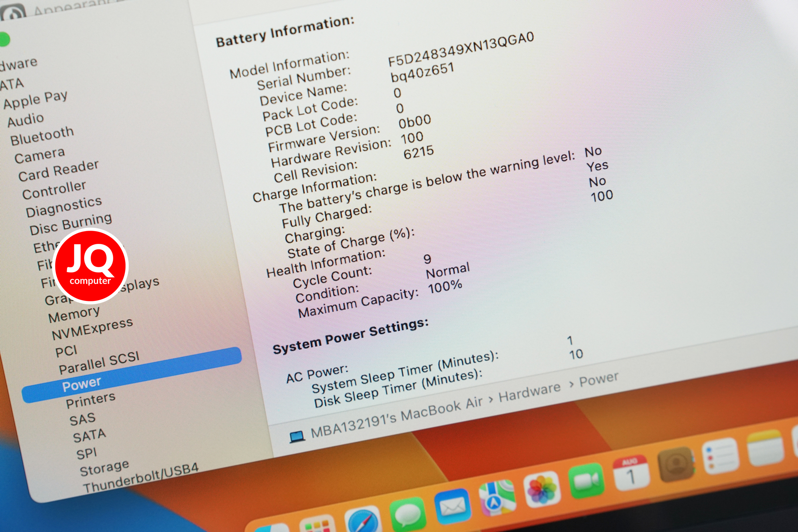Select Controller in the sidebar
This screenshot has height=532, width=798.
click(54, 190)
